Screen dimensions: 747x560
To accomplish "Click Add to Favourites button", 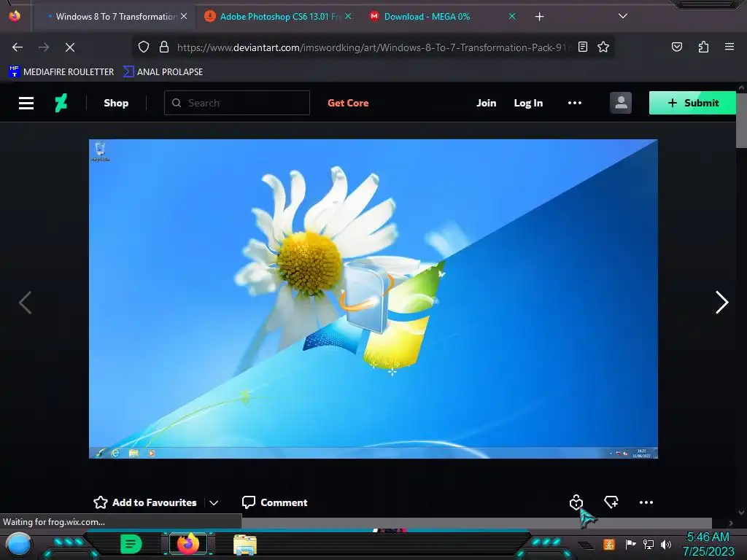I will tap(145, 502).
